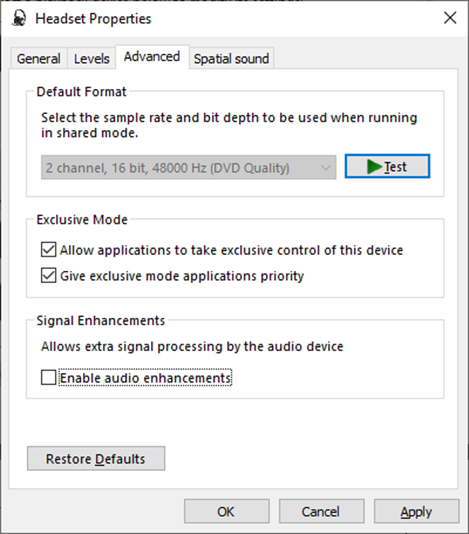Tick the Enable audio enhancements checkbox

(x=48, y=378)
